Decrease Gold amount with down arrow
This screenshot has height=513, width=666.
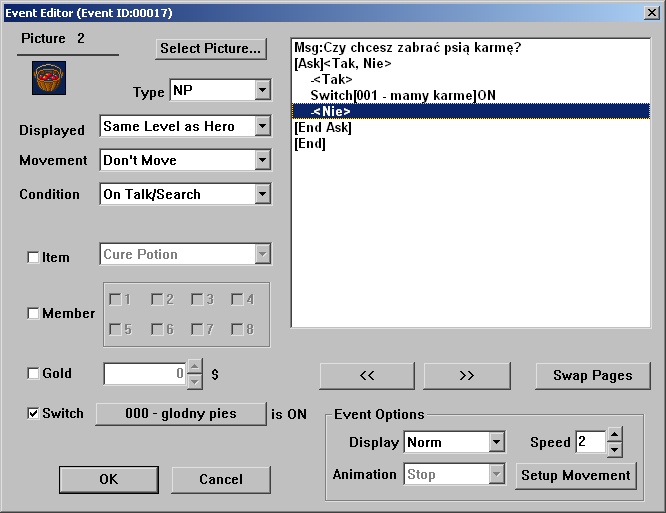point(195,381)
